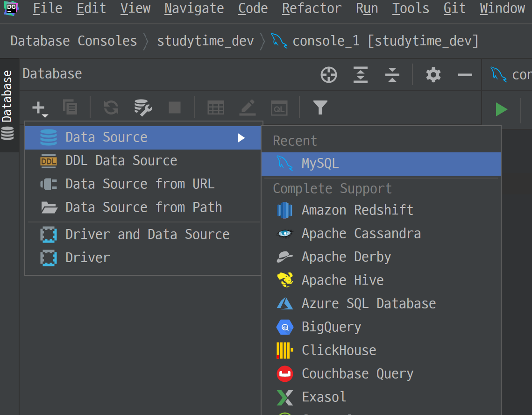Screen dimensions: 532x415
Task: Click the Expand All icon
Action: pos(360,75)
